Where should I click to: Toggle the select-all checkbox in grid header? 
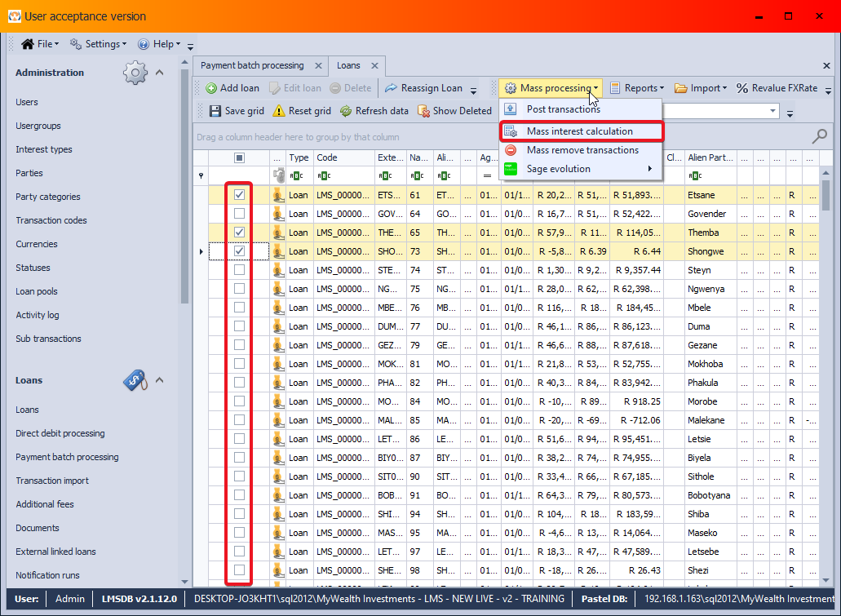pos(239,157)
